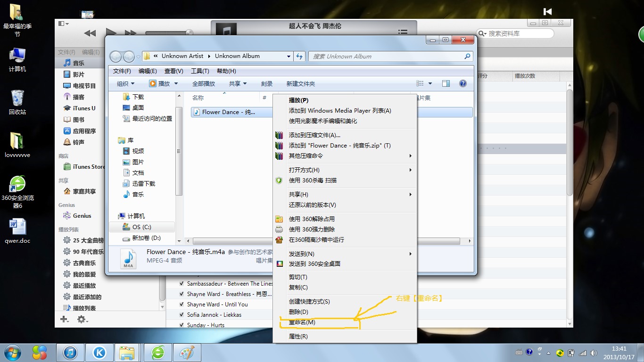The width and height of the screenshot is (644, 362).
Task: Open the 我的最爱 smart playlist
Action: (x=80, y=274)
